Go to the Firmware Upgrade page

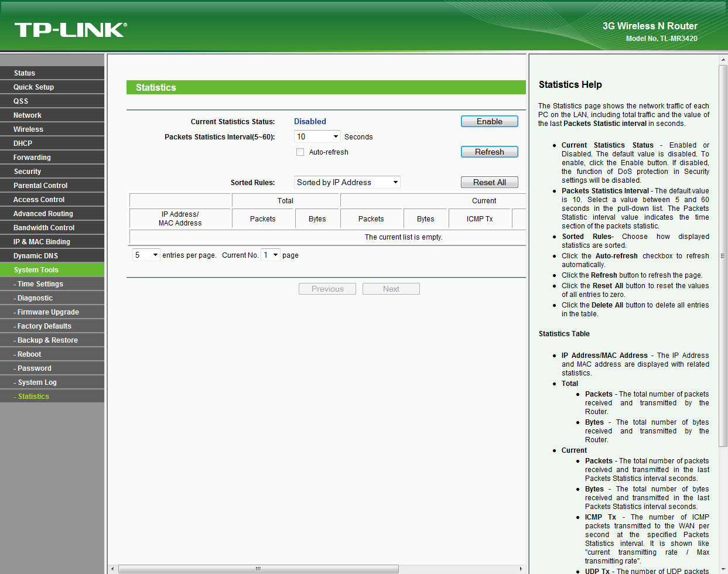(48, 312)
